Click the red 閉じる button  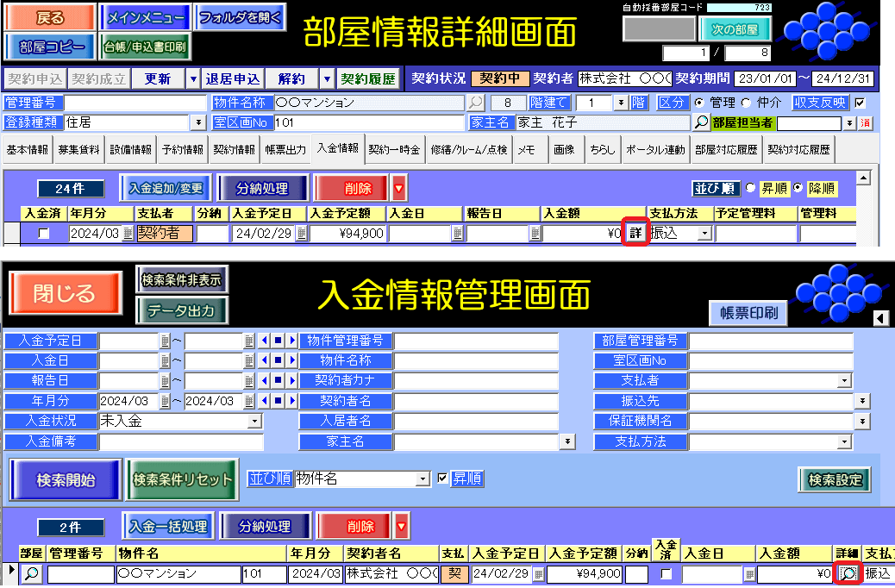coord(66,294)
